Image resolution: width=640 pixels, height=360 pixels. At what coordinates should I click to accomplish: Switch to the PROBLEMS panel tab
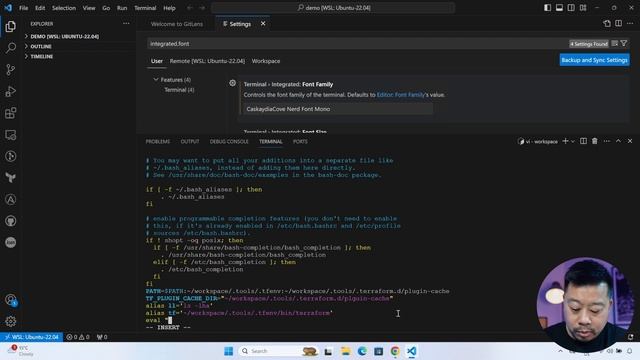[158, 141]
